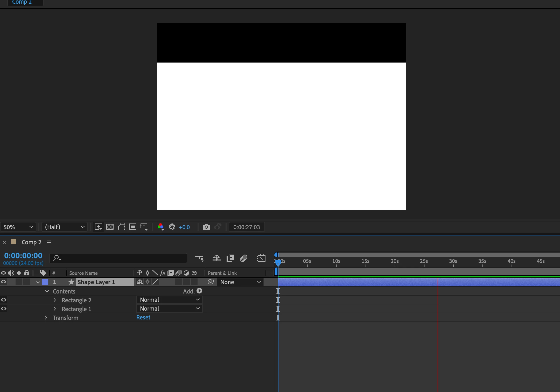The height and width of the screenshot is (392, 560).
Task: Open the channel and color management icon
Action: click(161, 227)
